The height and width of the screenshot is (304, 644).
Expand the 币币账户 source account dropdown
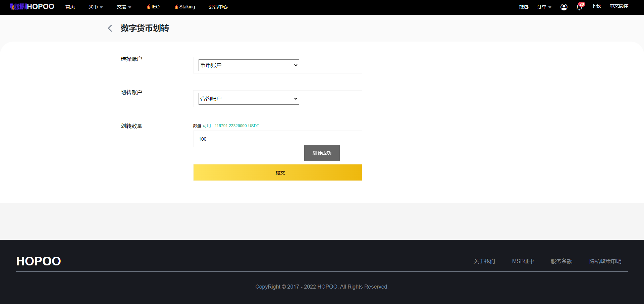pyautogui.click(x=249, y=65)
